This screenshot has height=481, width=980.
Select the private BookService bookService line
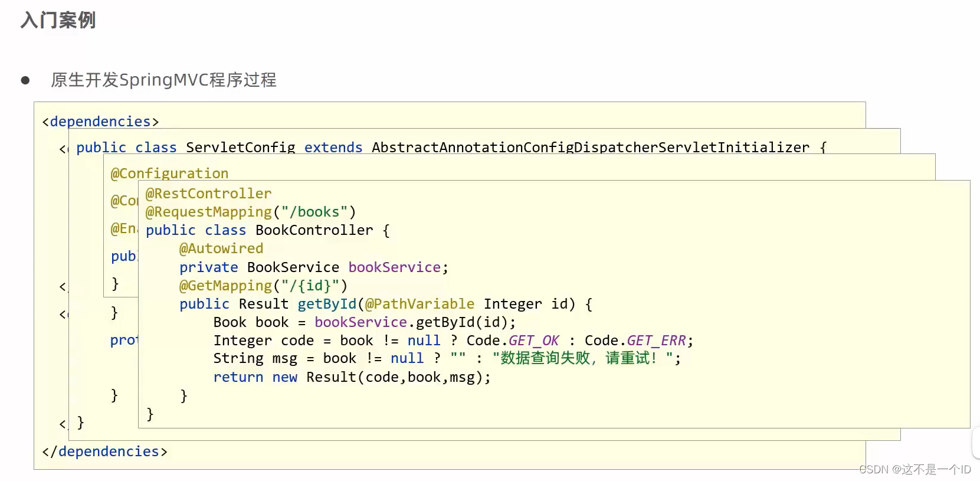tap(314, 267)
